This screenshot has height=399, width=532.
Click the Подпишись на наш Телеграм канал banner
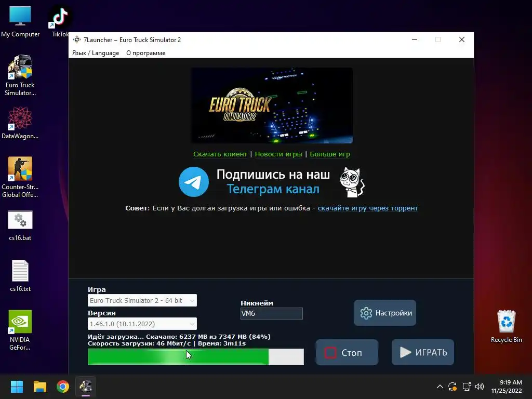click(273, 182)
